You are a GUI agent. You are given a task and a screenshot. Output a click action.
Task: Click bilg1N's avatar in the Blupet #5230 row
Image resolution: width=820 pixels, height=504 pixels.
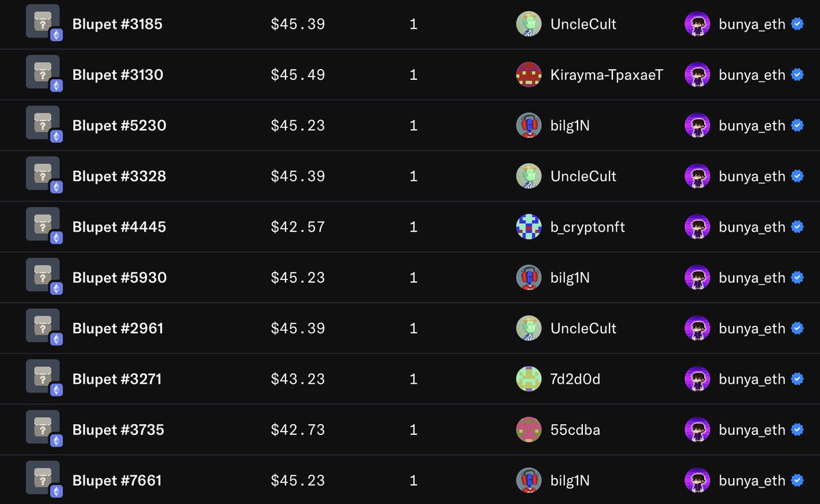(x=529, y=126)
